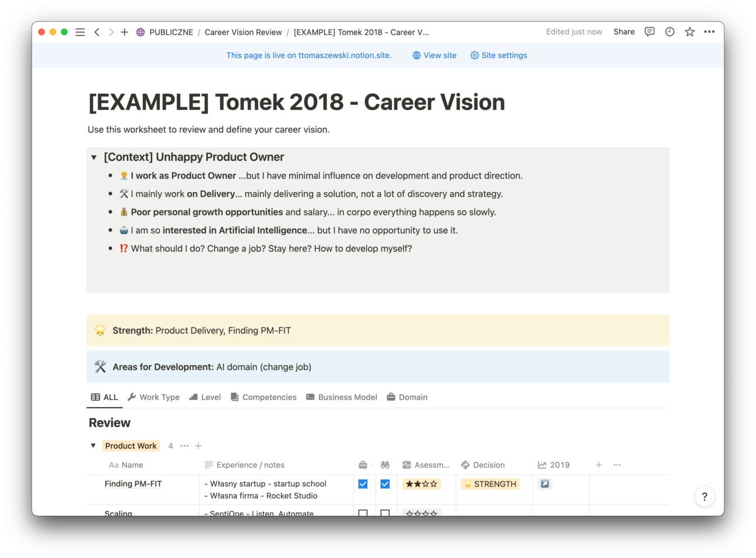
Task: Open the comments icon in top bar
Action: 650,32
